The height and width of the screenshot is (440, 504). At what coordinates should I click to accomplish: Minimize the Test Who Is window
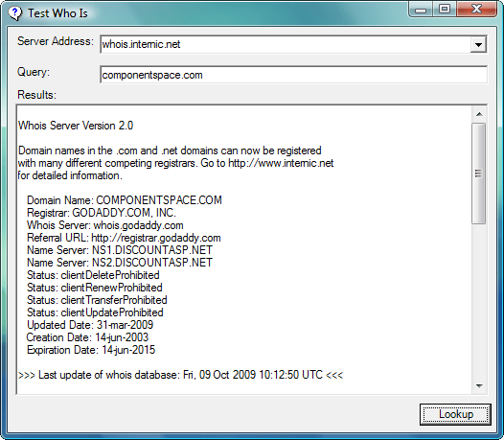421,10
